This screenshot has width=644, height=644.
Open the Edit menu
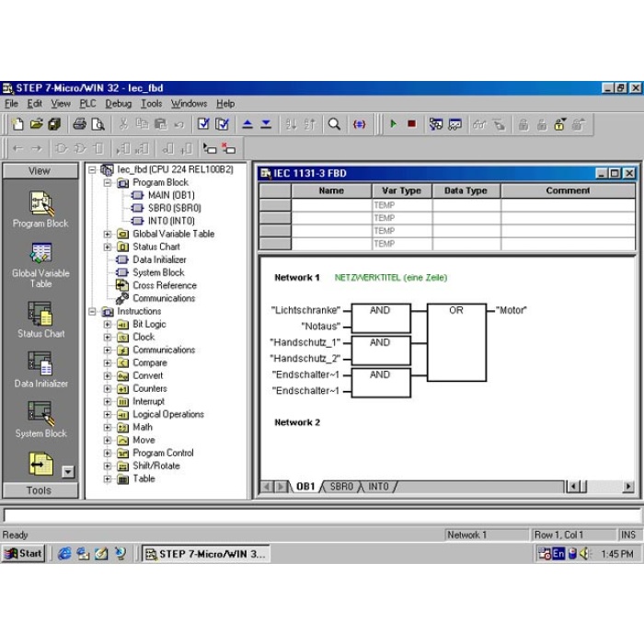[35, 103]
